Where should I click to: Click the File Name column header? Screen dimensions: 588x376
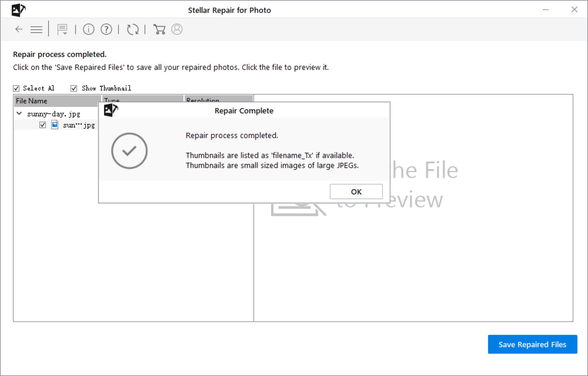point(56,100)
